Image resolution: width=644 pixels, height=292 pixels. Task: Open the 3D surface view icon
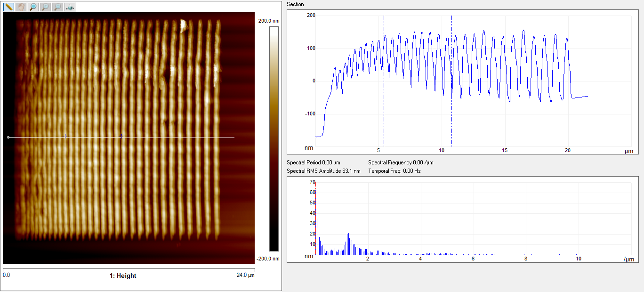coord(69,7)
